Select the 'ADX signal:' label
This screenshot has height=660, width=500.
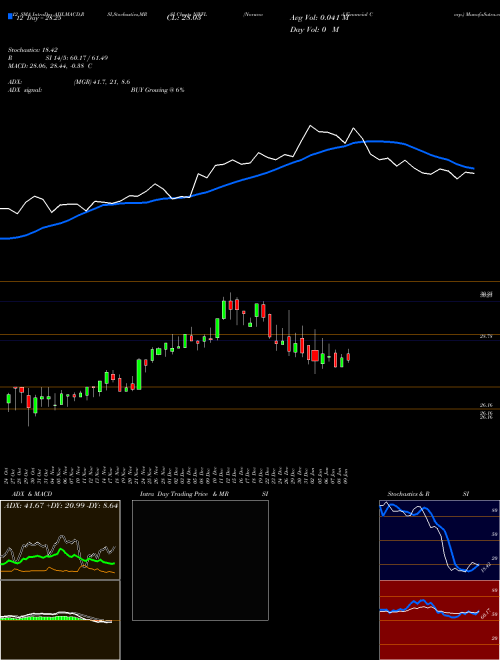[x=25, y=90]
